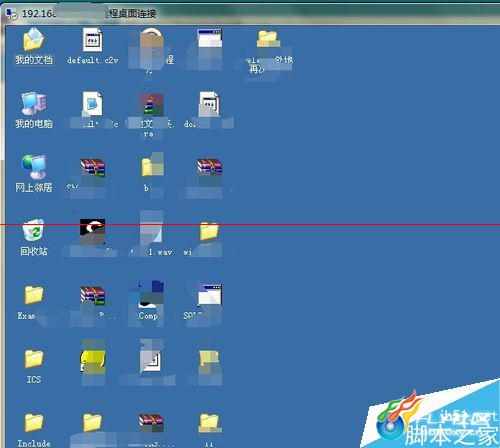Select the WinRAR archive right of 网上邻居
The height and width of the screenshot is (448, 500).
(92, 167)
